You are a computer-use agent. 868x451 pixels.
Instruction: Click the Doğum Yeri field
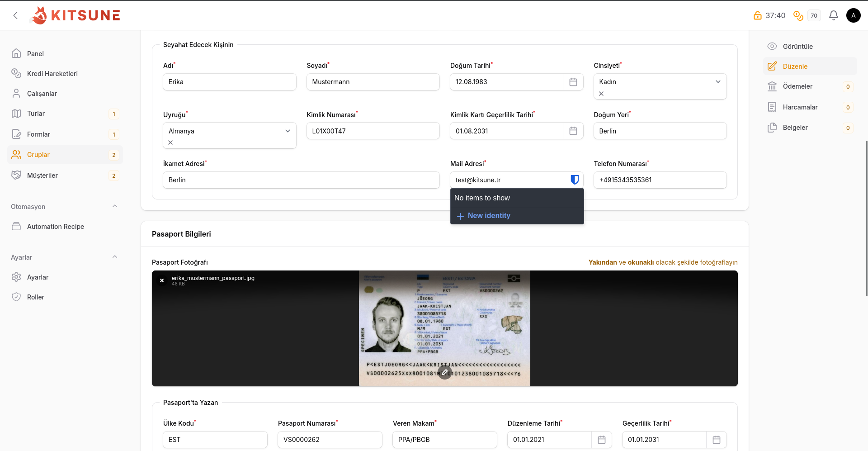pyautogui.click(x=660, y=131)
